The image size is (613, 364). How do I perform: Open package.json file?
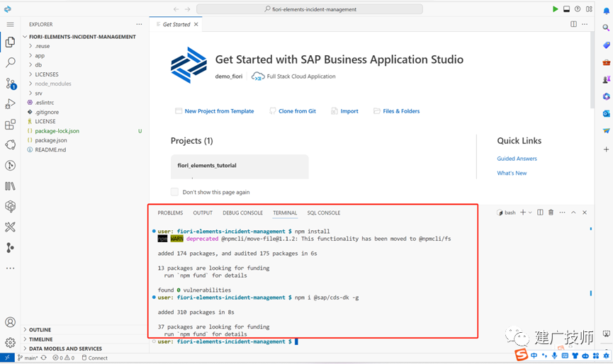(51, 140)
